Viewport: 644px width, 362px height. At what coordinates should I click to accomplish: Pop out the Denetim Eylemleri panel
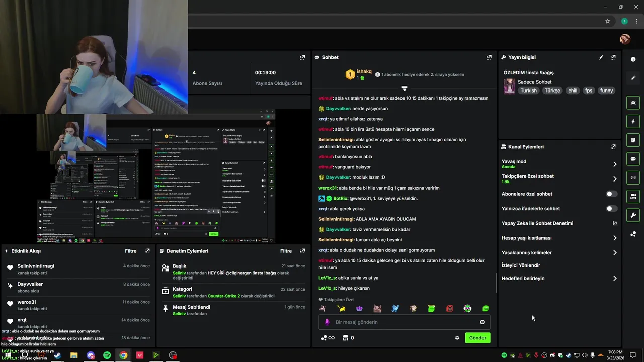[302, 251]
